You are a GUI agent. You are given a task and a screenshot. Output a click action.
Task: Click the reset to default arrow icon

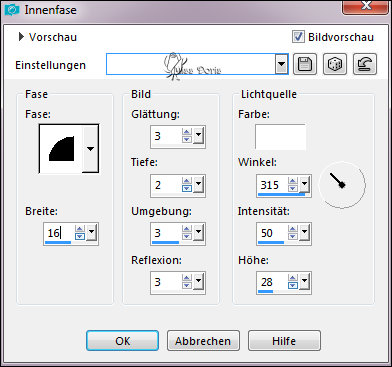coord(365,64)
